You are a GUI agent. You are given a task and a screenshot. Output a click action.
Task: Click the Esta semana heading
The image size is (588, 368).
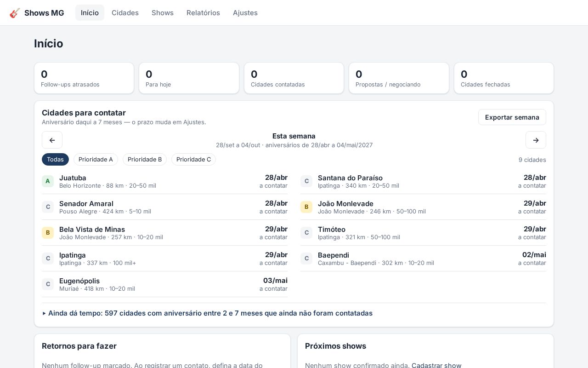[x=294, y=136]
